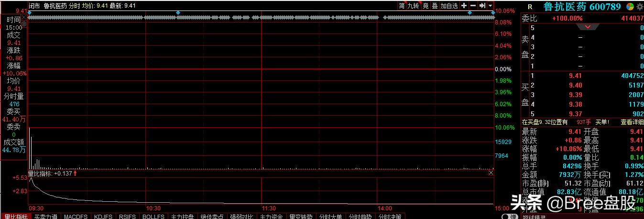The height and width of the screenshot is (219, 644).
Task: Open the 主力资金 indicator tab
Action: tap(271, 216)
